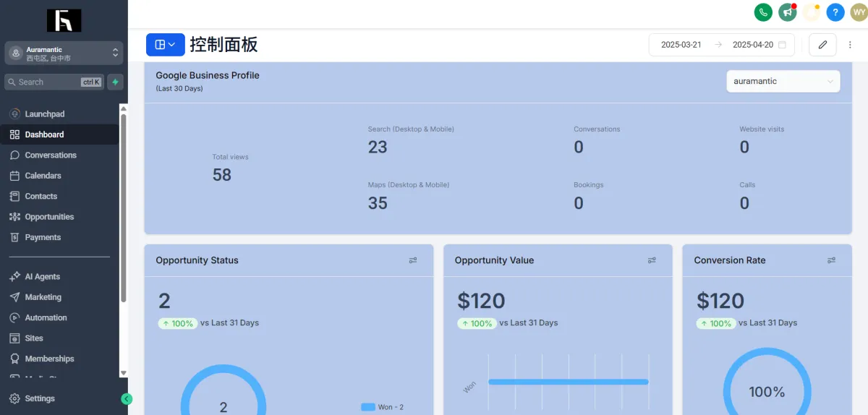Click the Total views value 58
The width and height of the screenshot is (868, 415).
pos(222,174)
